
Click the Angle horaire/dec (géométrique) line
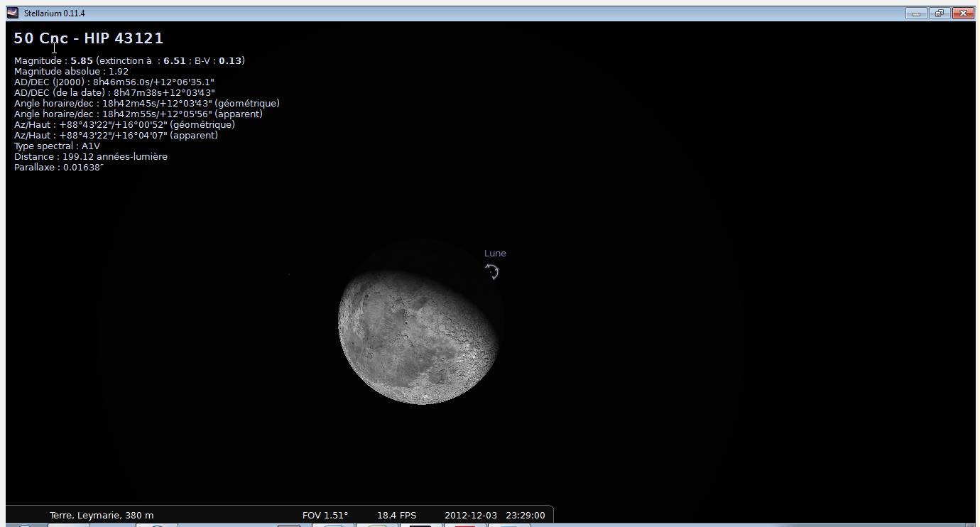(x=147, y=104)
